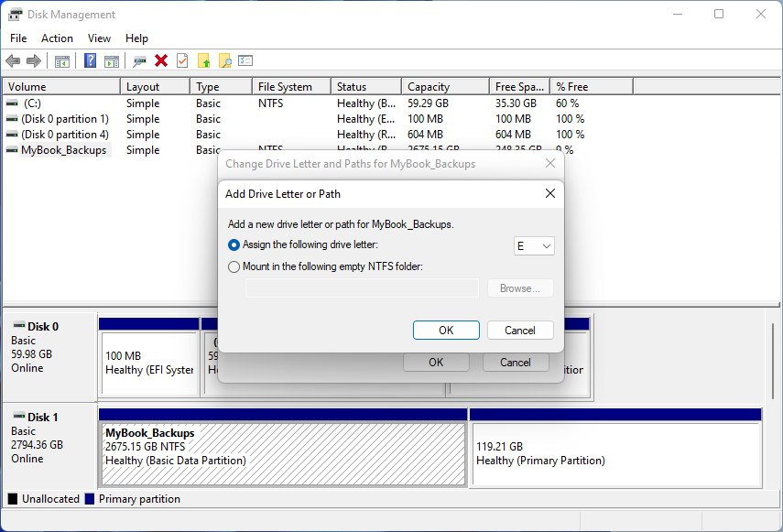The width and height of the screenshot is (783, 532).
Task: Click the checklist settings toolbar icon
Action: click(245, 60)
